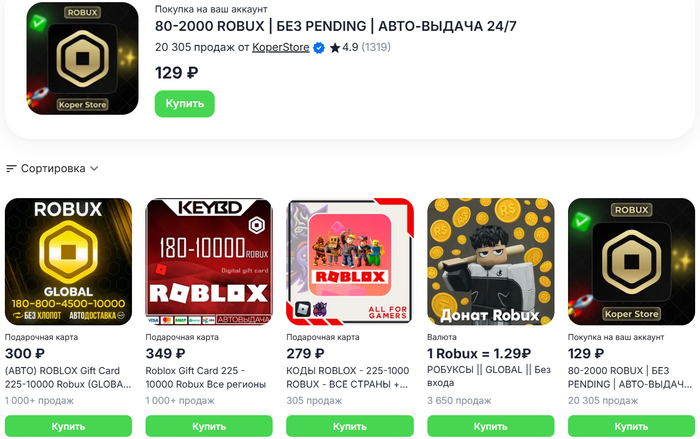Click the sort lines icon beside Сортировка
700x439 pixels.
[11, 169]
